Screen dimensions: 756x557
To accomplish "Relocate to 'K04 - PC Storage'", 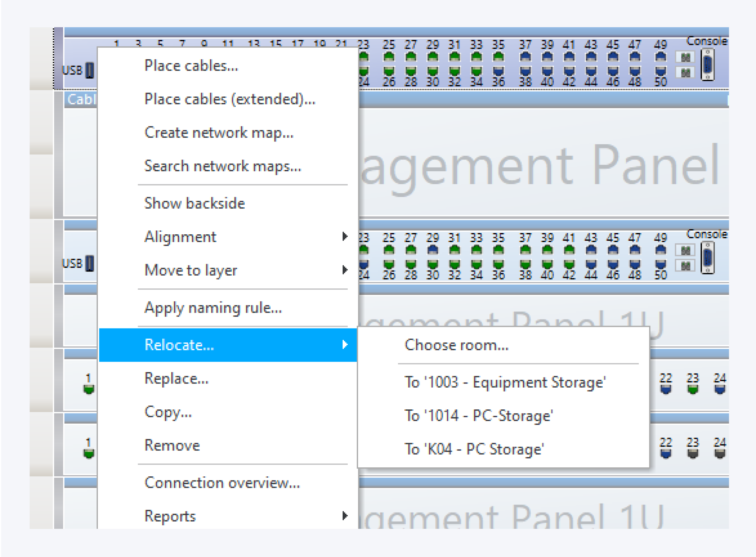I will (x=474, y=449).
